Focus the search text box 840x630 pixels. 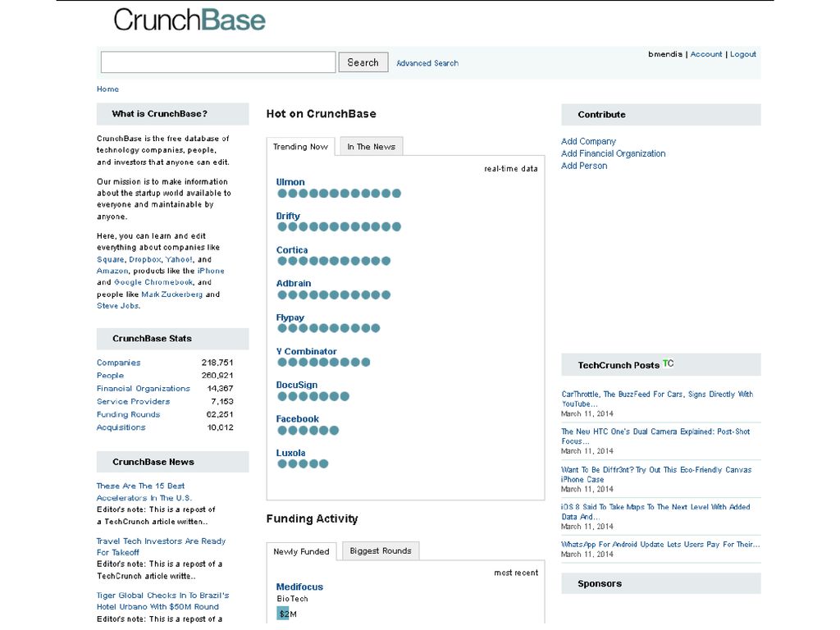coord(218,62)
